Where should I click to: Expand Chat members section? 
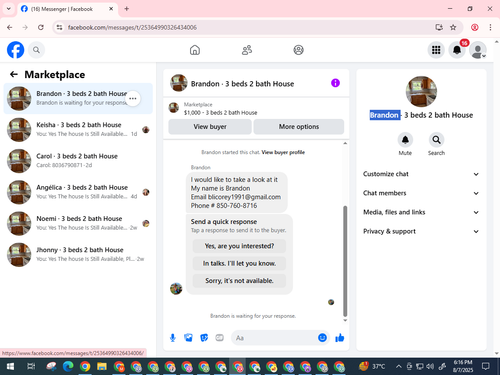point(421,193)
